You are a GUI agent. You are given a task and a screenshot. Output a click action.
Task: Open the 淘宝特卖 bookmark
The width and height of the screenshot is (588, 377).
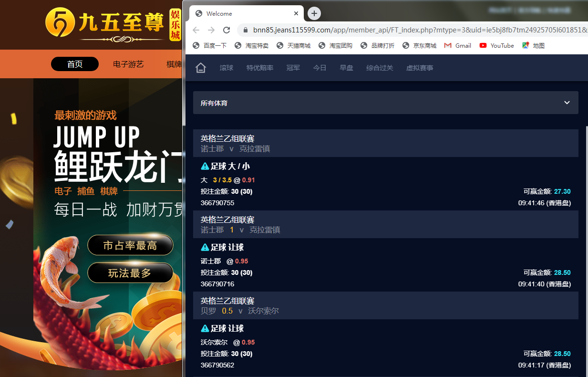(252, 46)
